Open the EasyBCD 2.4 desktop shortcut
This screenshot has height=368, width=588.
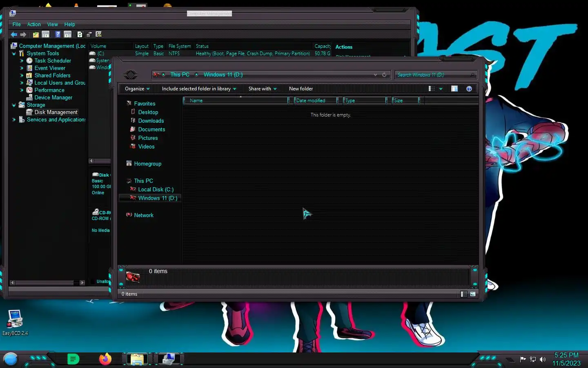(x=15, y=323)
